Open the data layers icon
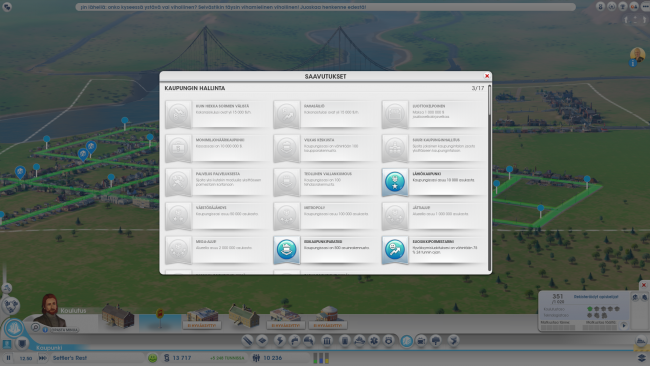 (642, 358)
